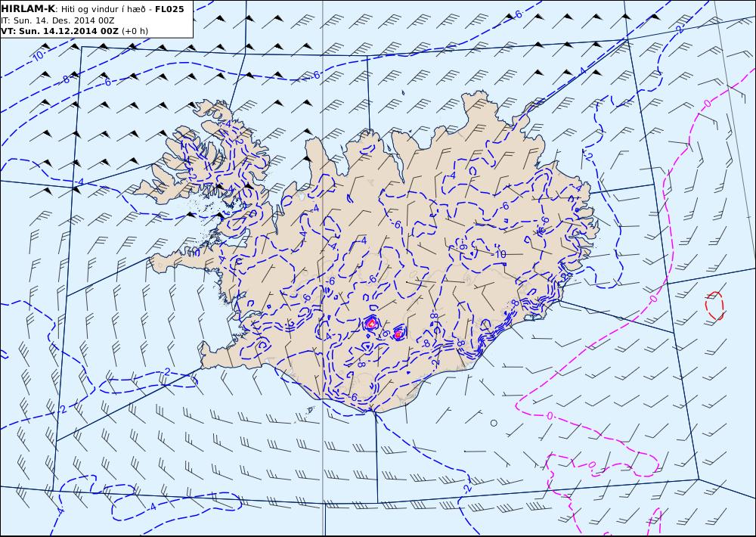Click the -10 isotherm label over eastern Iceland
Image resolution: width=756 pixels, height=537 pixels.
(499, 254)
